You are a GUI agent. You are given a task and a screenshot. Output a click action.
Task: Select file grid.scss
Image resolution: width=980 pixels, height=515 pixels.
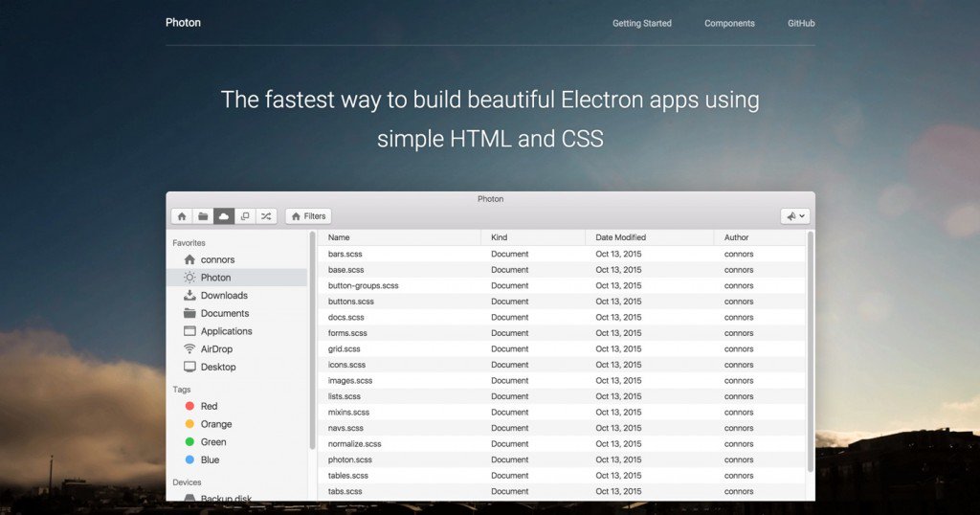point(562,348)
